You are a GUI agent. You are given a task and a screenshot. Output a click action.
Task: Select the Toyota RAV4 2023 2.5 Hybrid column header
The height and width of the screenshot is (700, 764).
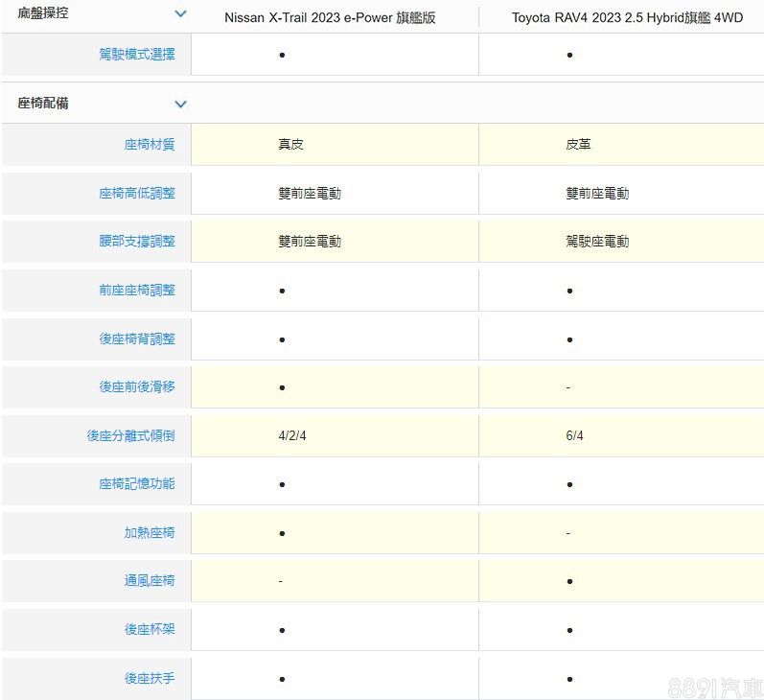pos(627,17)
